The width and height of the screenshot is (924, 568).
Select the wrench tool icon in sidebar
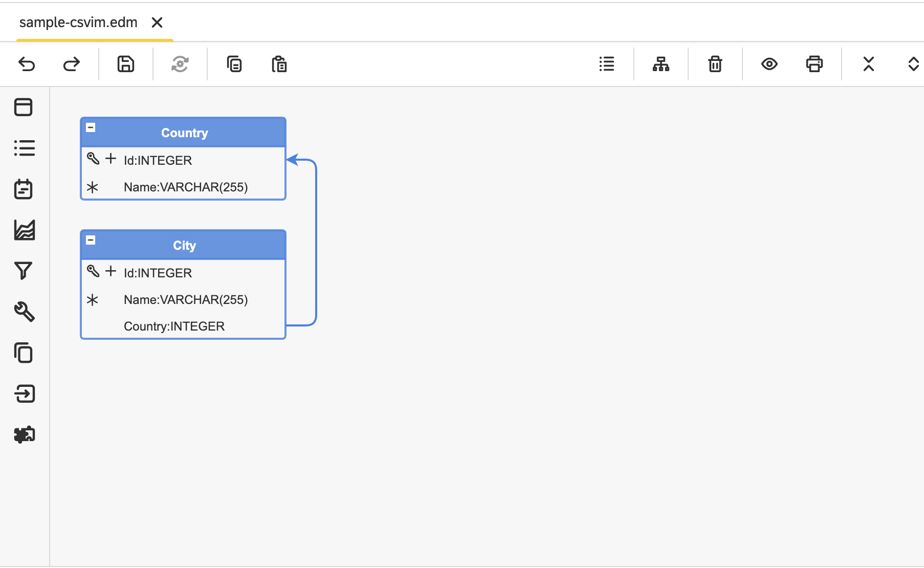coord(25,312)
